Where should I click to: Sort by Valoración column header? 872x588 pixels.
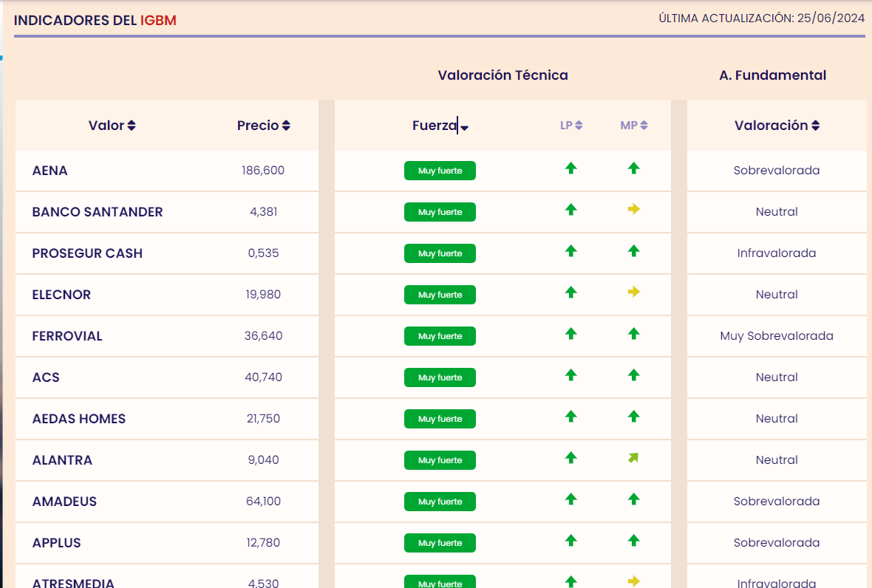point(777,126)
